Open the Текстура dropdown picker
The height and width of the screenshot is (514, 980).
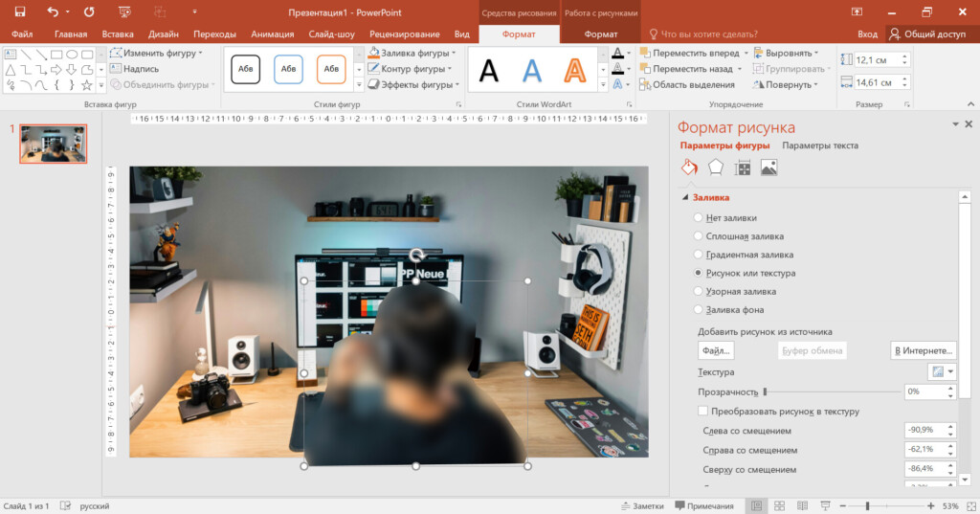[942, 371]
